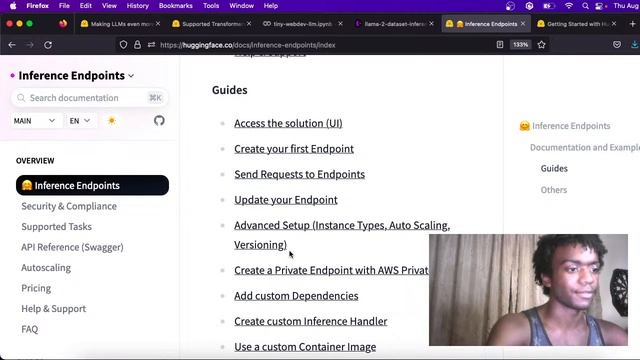Viewport: 640px width, 360px height.
Task: Close the Making LLMs tab
Action: click(x=158, y=24)
